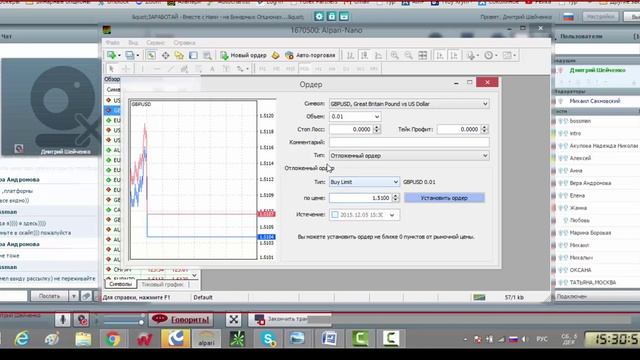The image size is (640, 360).
Task: Click the по цене 1.5100 field
Action: (x=360, y=198)
